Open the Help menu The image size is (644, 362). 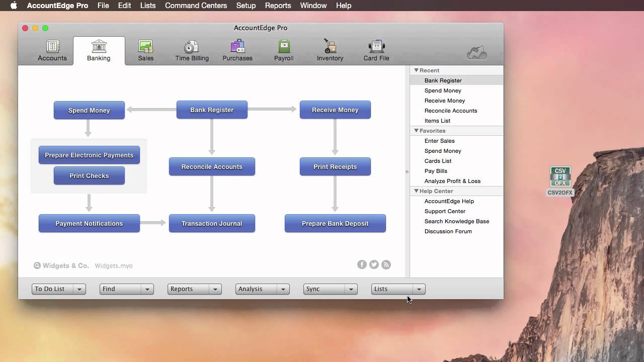[x=344, y=6]
